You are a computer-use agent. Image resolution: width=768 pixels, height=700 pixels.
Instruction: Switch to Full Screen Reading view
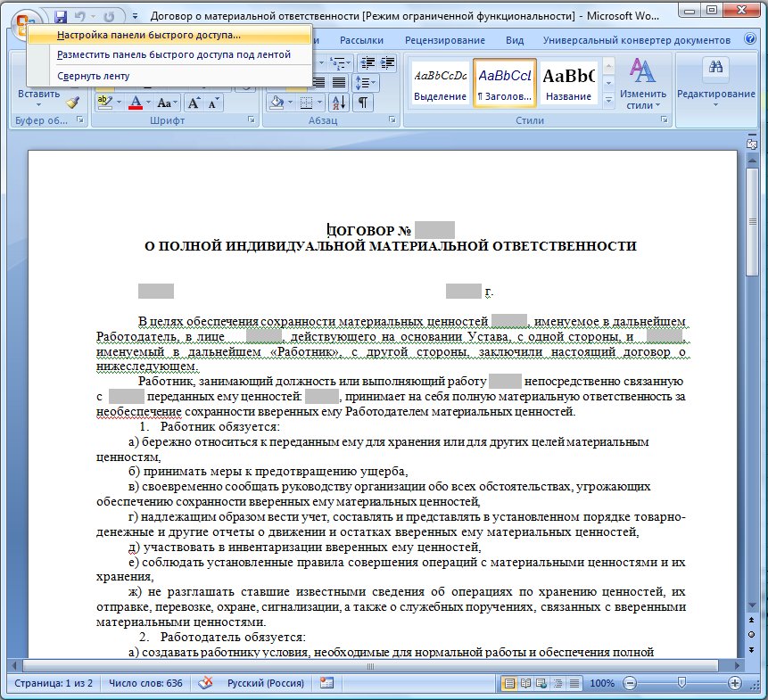tap(525, 683)
